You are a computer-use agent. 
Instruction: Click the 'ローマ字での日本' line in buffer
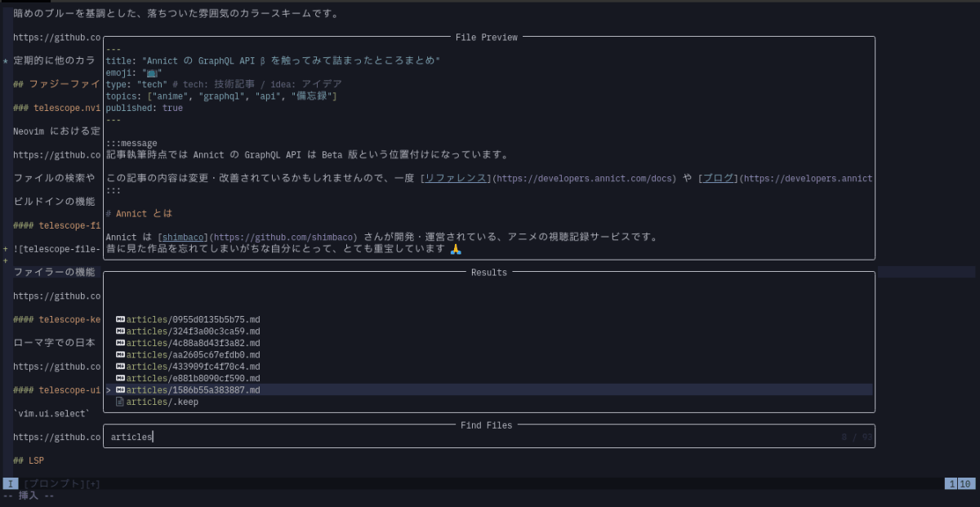click(x=54, y=343)
